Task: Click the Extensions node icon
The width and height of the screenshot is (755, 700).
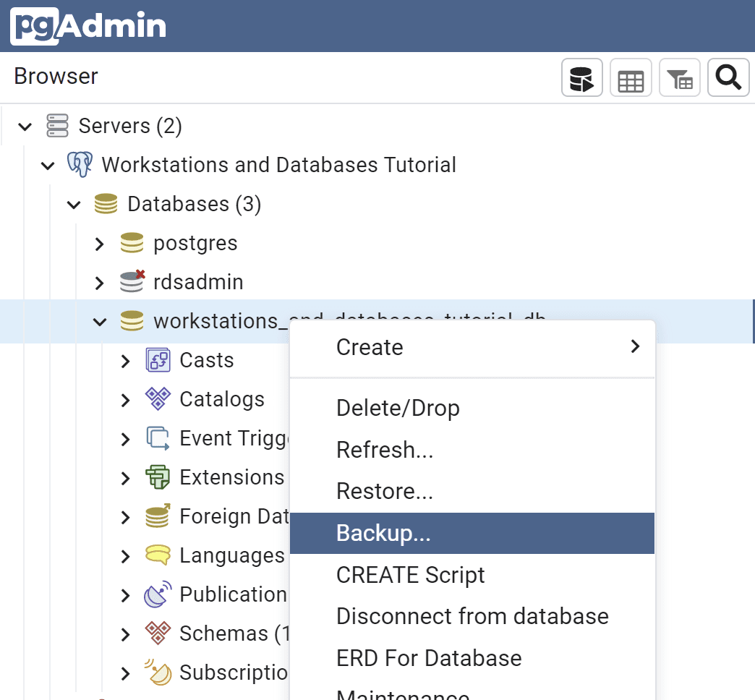Action: (x=158, y=477)
